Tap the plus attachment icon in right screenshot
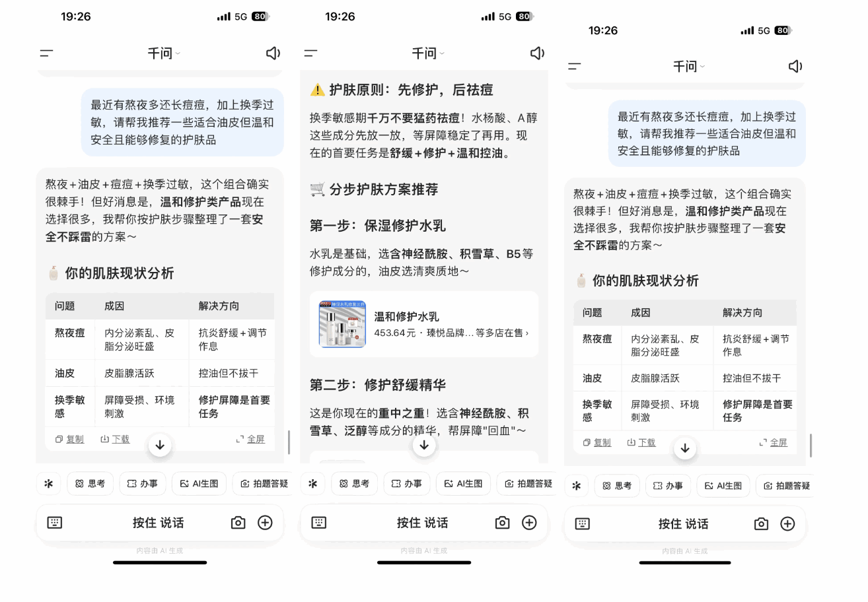The height and width of the screenshot is (602, 868). [x=787, y=524]
